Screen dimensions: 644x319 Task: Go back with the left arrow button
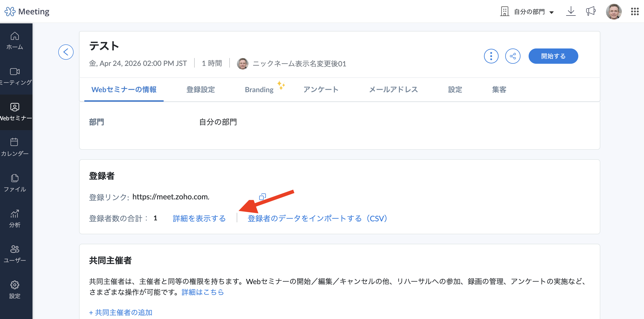click(66, 52)
